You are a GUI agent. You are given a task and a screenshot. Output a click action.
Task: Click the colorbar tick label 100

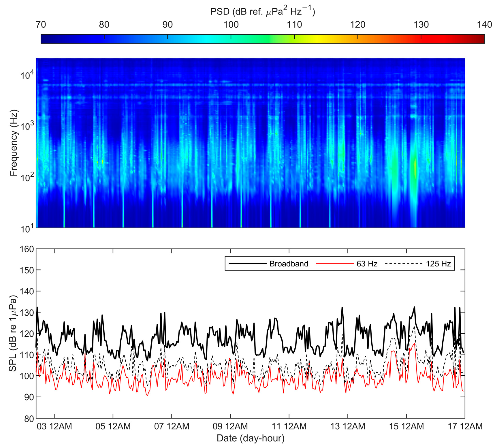point(231,25)
